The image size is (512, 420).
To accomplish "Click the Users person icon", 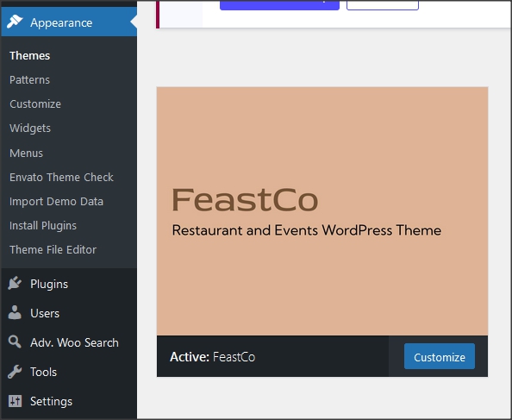I will pyautogui.click(x=15, y=312).
